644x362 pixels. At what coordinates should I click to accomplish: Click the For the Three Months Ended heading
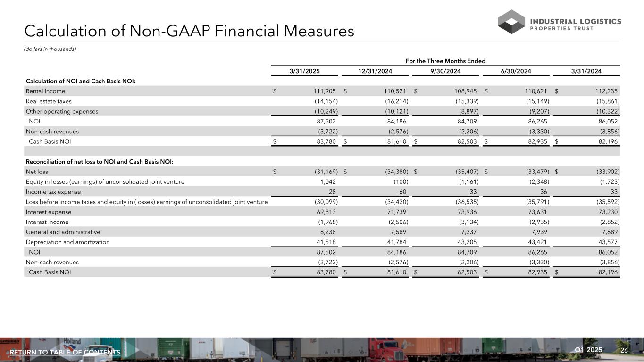click(x=446, y=61)
